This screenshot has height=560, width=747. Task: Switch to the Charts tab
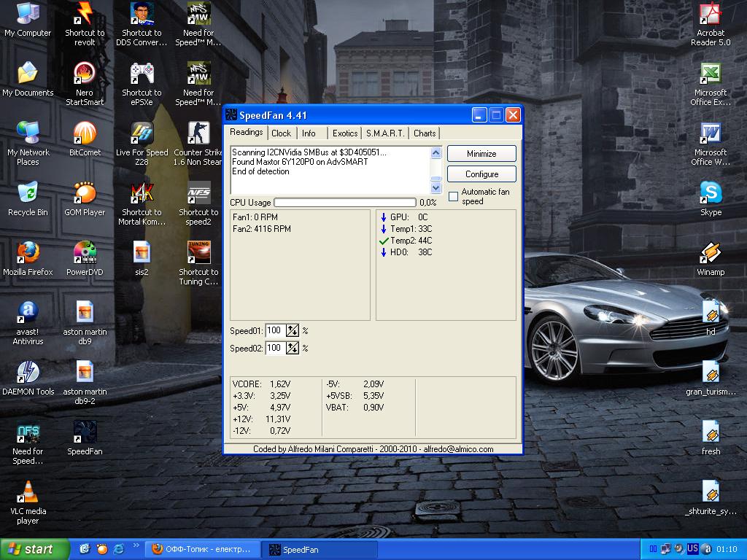coord(425,133)
